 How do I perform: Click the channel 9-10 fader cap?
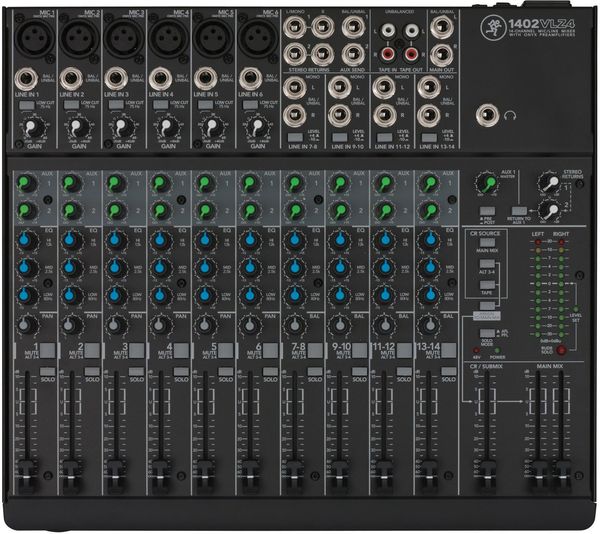click(x=339, y=477)
